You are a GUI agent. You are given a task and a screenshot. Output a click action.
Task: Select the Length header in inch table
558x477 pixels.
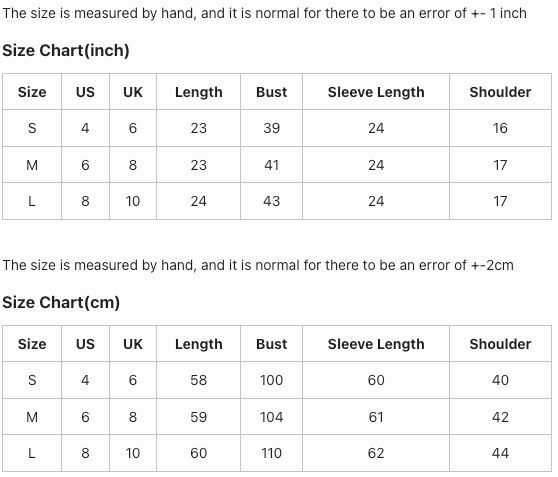[199, 92]
